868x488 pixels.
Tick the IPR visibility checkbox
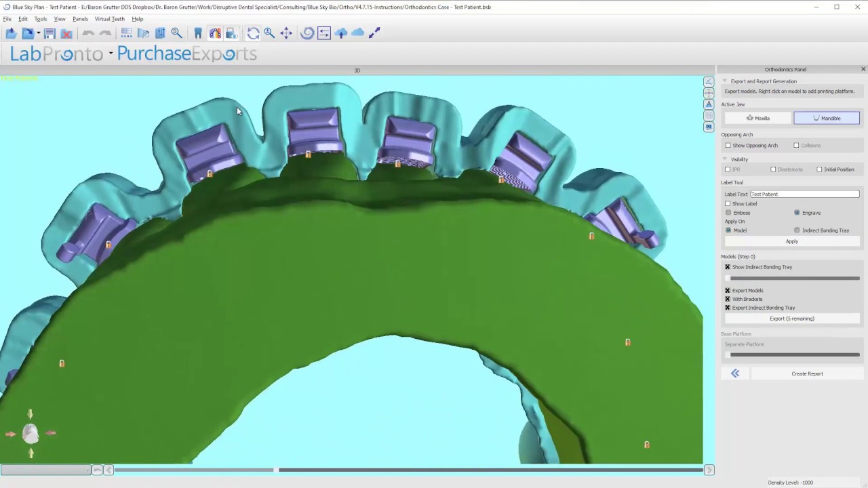click(728, 169)
